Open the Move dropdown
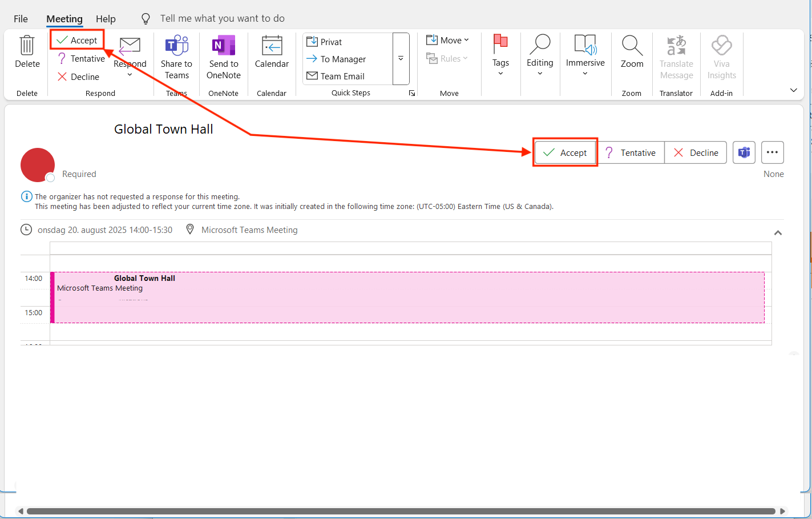This screenshot has width=812, height=519. [x=449, y=40]
